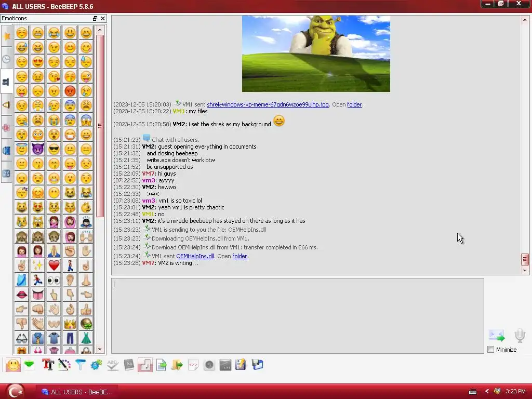Open the font selection (red T) tool
This screenshot has height=399, width=532.
pos(48,365)
